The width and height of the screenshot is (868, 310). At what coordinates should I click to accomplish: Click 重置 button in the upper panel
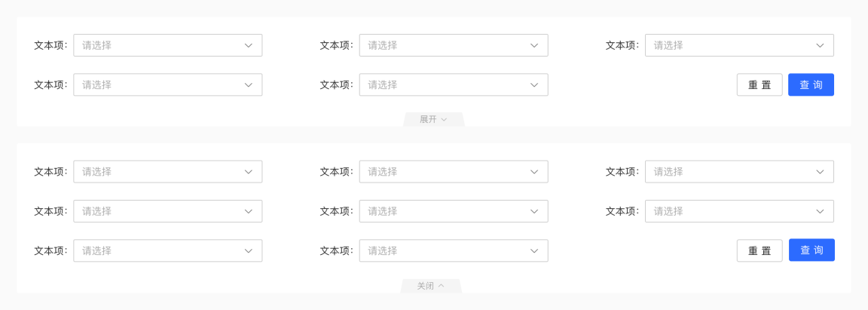[759, 84]
